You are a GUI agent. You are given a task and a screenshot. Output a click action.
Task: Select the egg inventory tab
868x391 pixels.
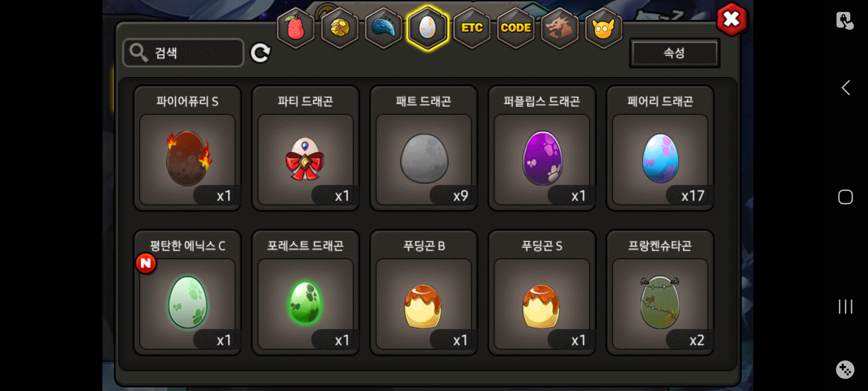pyautogui.click(x=427, y=28)
